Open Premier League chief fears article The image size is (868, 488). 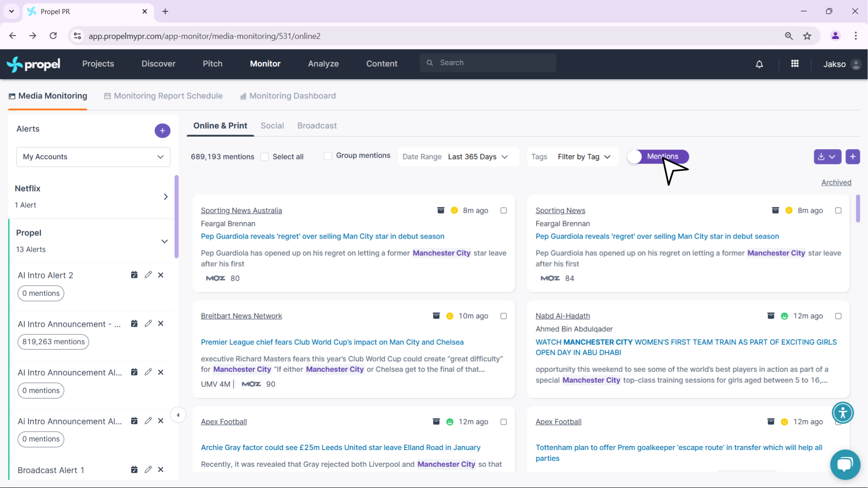coord(332,342)
